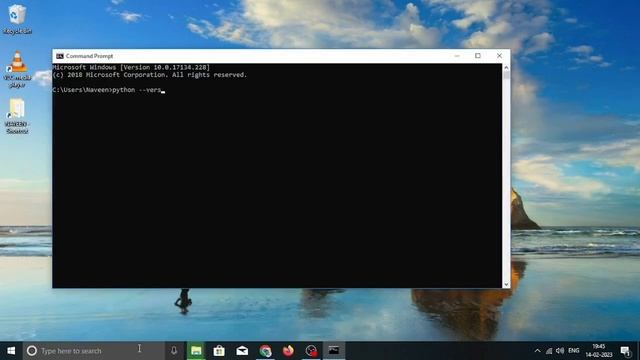This screenshot has width=640, height=360.
Task: Open the Action Center notifications icon
Action: (x=625, y=351)
